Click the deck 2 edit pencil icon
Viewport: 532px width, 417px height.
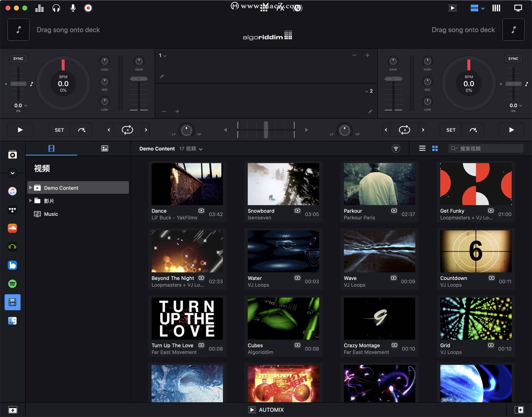pyautogui.click(x=370, y=112)
